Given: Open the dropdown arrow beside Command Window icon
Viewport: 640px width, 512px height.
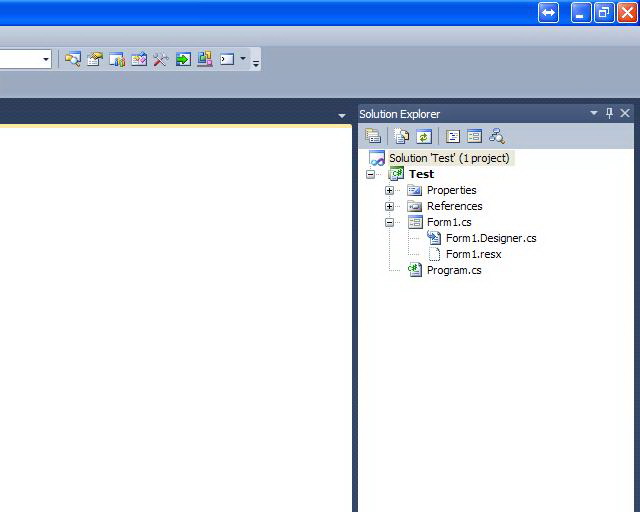Looking at the screenshot, I should (x=243, y=59).
